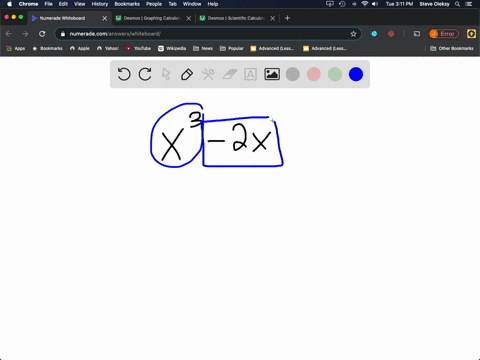Choose the pointer selection tool

166,74
